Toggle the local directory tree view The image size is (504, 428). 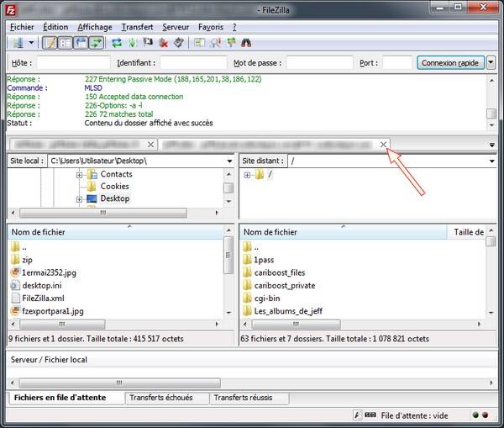pos(66,43)
